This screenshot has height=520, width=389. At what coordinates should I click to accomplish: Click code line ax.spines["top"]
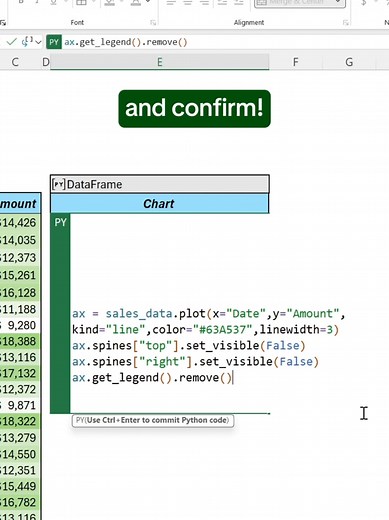click(189, 346)
